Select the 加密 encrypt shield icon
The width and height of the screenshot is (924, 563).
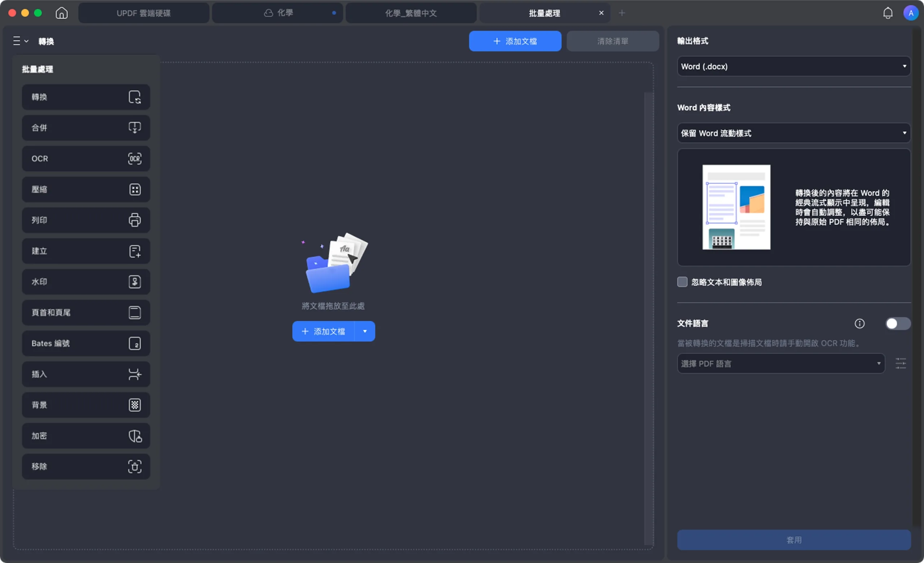pos(135,436)
